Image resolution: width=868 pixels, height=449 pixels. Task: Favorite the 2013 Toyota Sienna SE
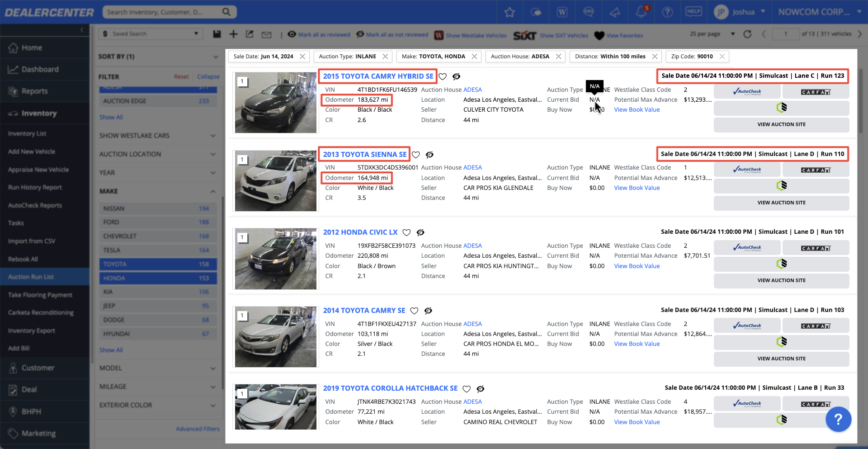[416, 155]
